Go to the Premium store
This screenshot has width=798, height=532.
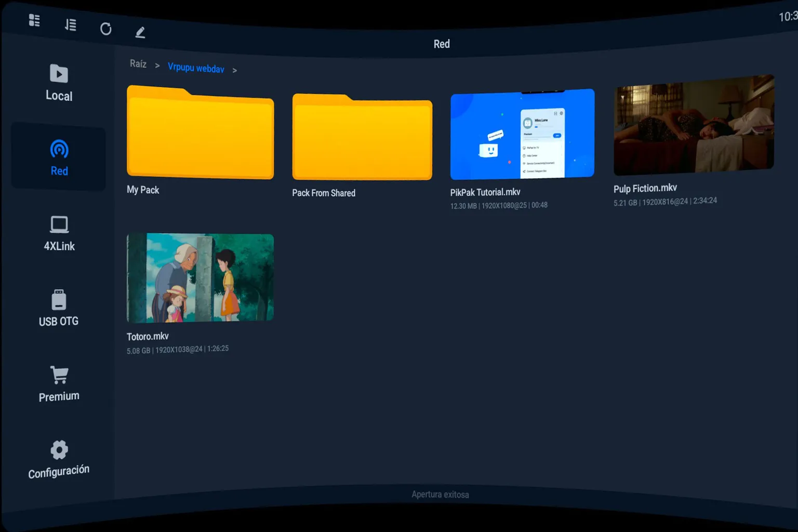point(59,383)
